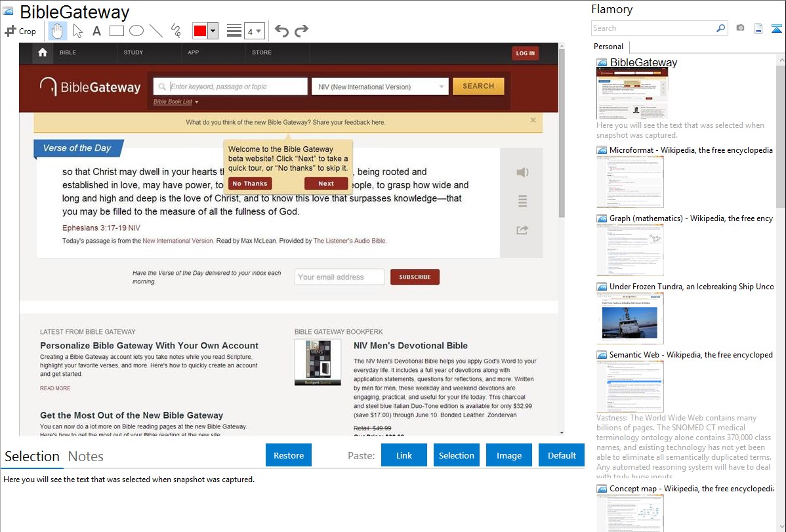
Task: Click the verse share icon
Action: (x=522, y=230)
